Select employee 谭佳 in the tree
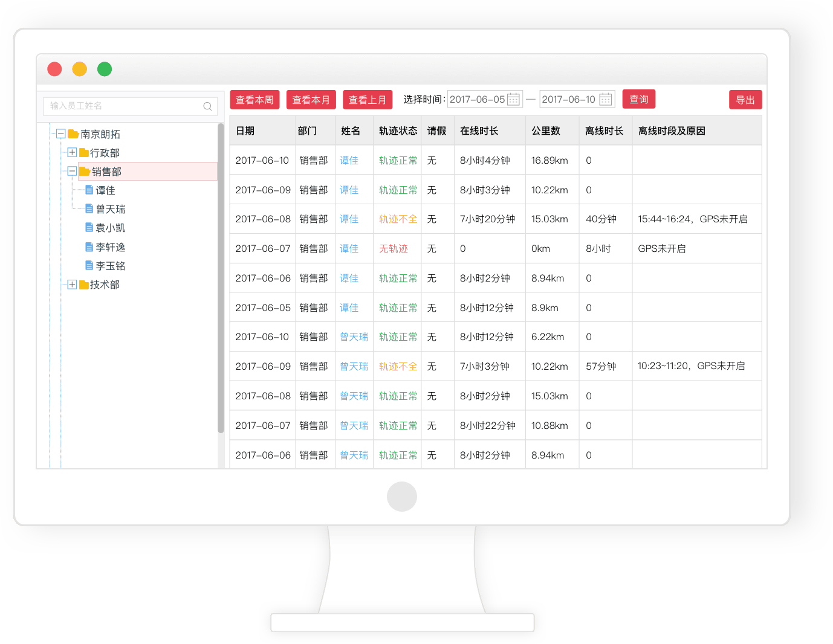Screen dimensions: 833x644 [105, 190]
